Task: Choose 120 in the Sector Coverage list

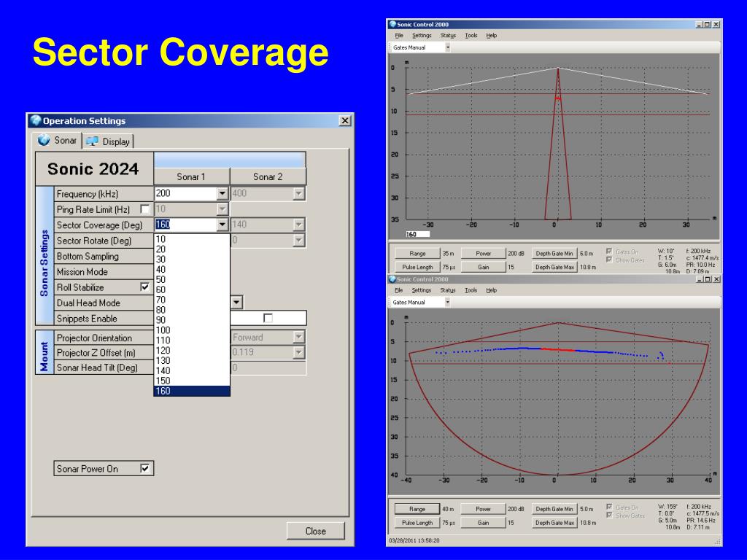Action: 192,351
